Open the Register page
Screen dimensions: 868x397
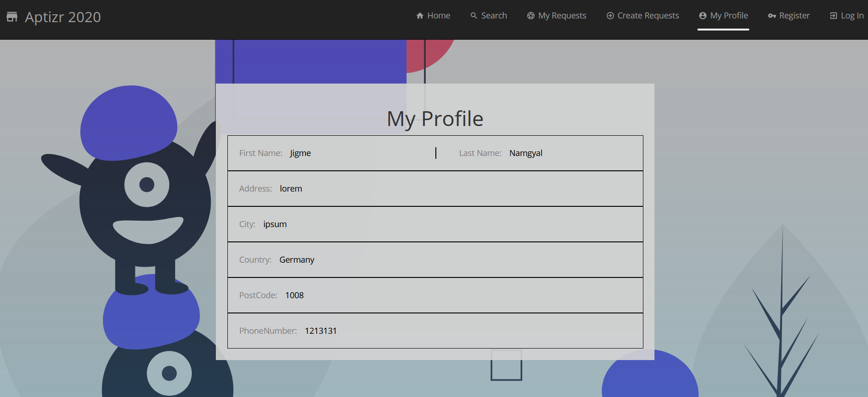(x=789, y=16)
